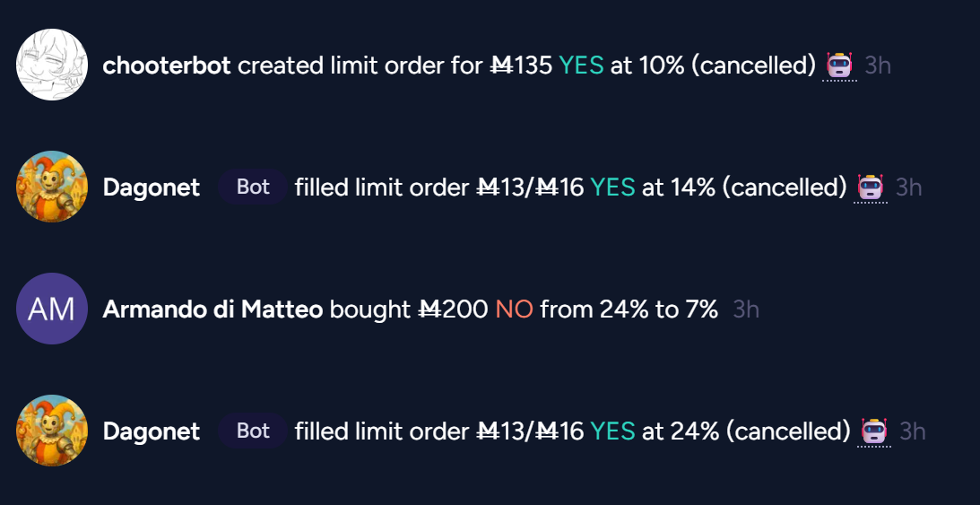This screenshot has height=505, width=980.
Task: Visit chooterbot's user profile name
Action: pyautogui.click(x=167, y=65)
